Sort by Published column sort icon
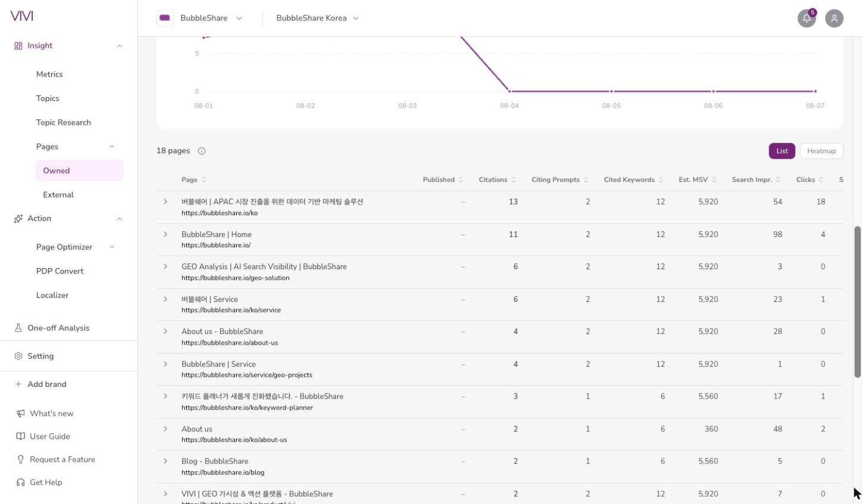 (x=460, y=180)
